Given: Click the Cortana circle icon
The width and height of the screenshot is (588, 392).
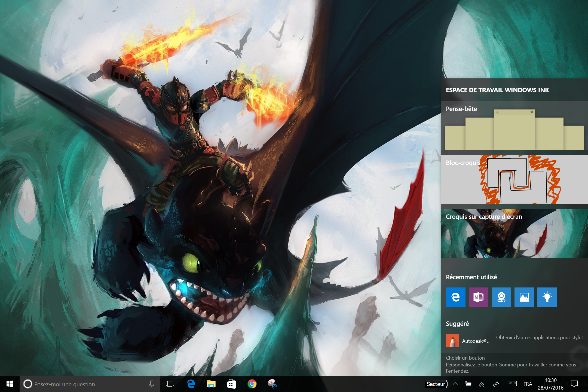Looking at the screenshot, I should [27, 384].
